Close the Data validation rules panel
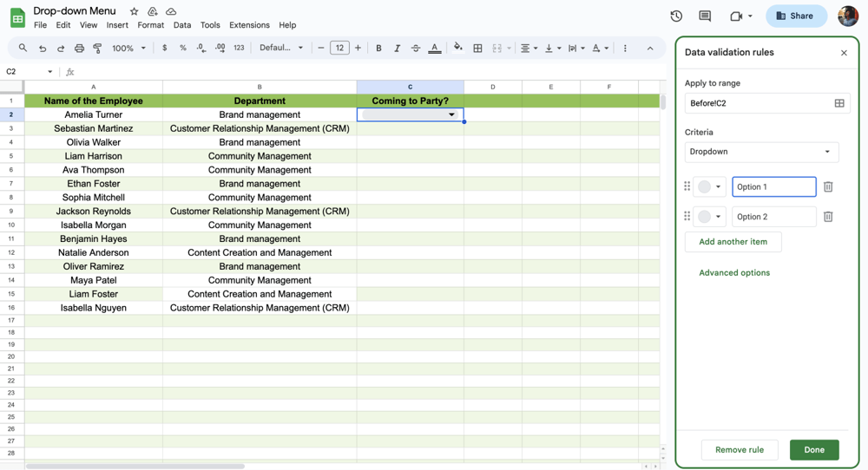This screenshot has height=470, width=868. [844, 53]
